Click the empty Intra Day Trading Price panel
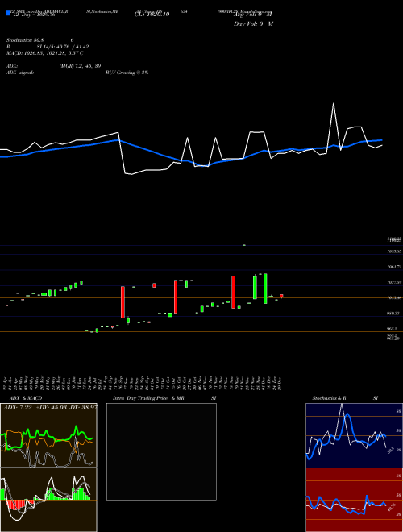 pos(161,451)
